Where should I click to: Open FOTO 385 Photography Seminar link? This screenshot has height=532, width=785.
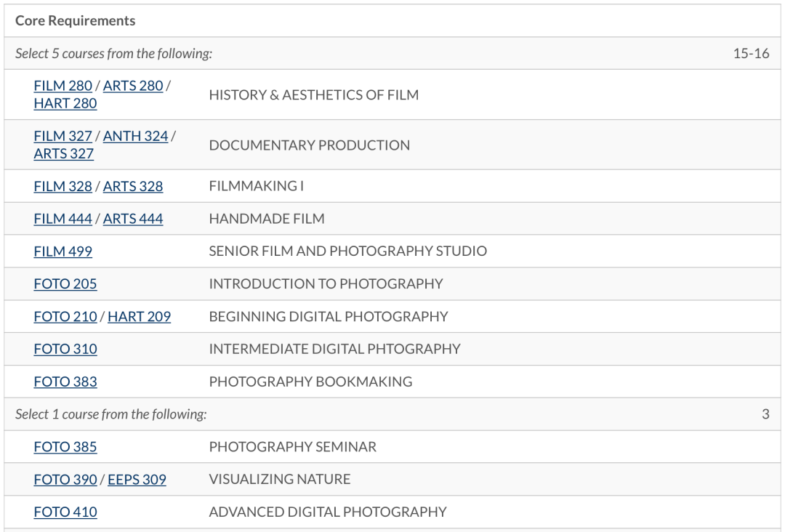coord(65,447)
